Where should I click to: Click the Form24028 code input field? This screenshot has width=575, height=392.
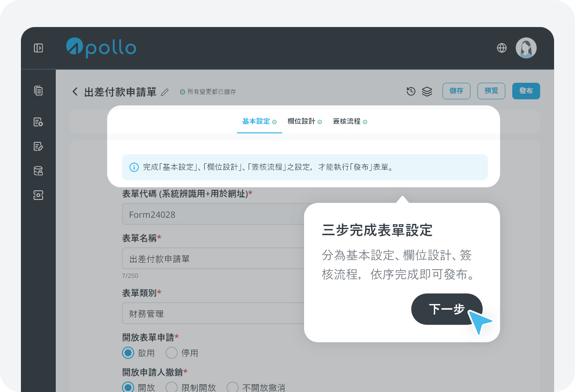click(x=213, y=214)
